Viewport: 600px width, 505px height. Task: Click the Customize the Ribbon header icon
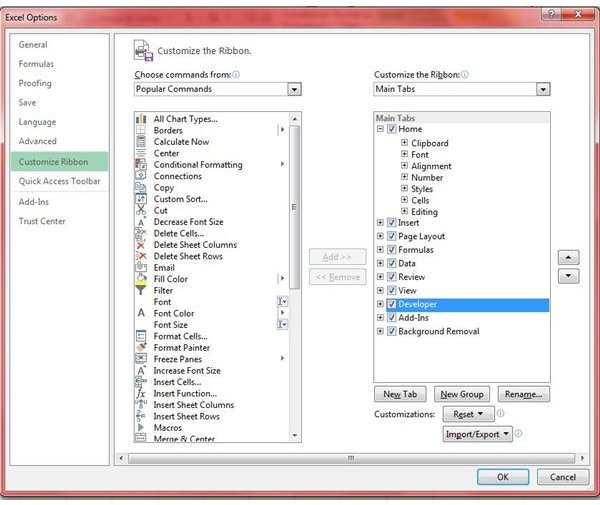(143, 50)
